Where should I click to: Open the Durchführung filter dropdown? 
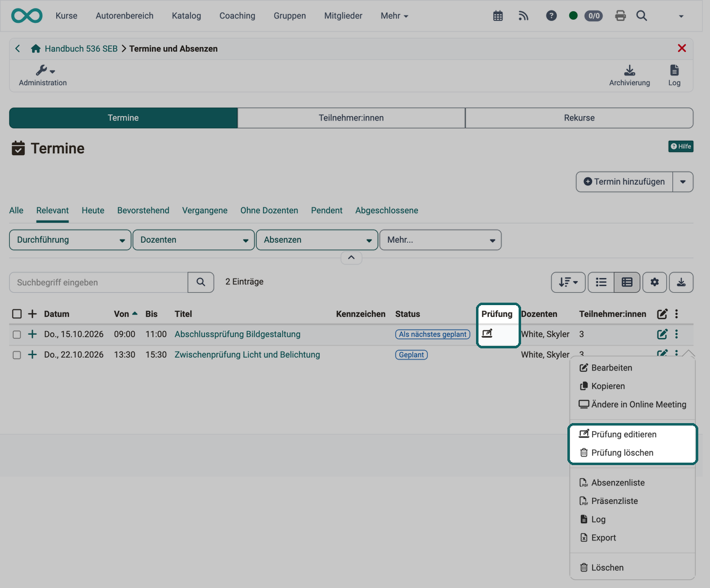(70, 240)
